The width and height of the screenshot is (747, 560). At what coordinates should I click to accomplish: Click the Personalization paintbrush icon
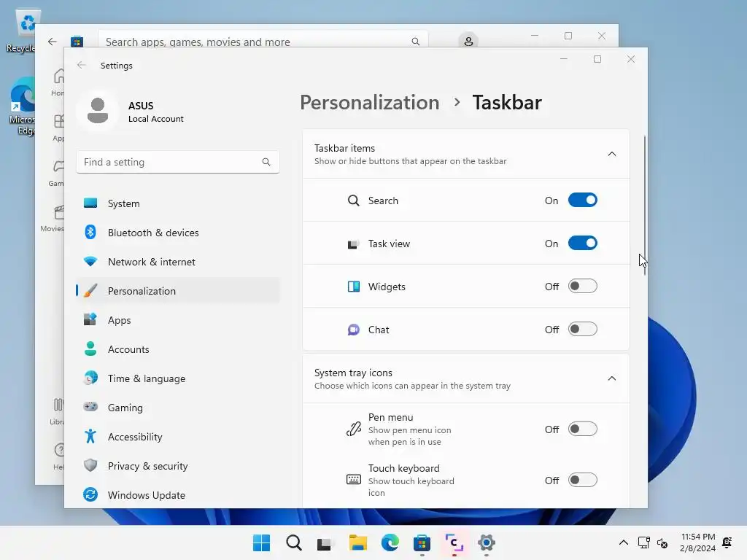point(90,290)
